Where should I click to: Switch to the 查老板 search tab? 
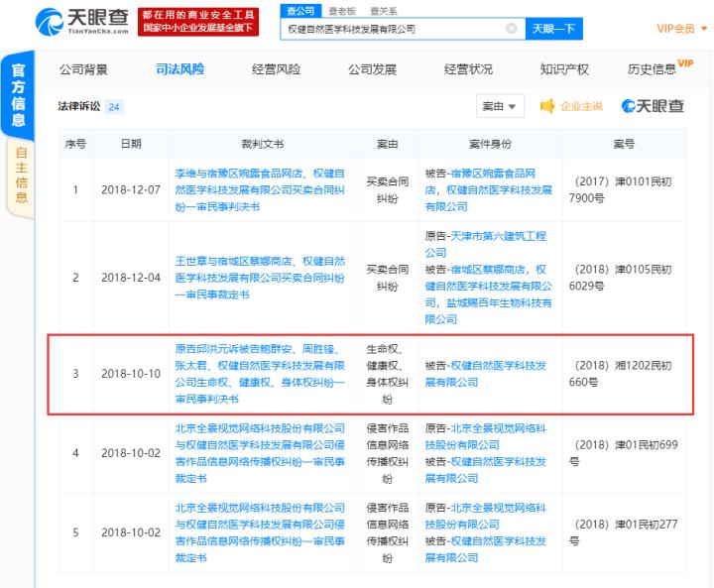tap(342, 11)
